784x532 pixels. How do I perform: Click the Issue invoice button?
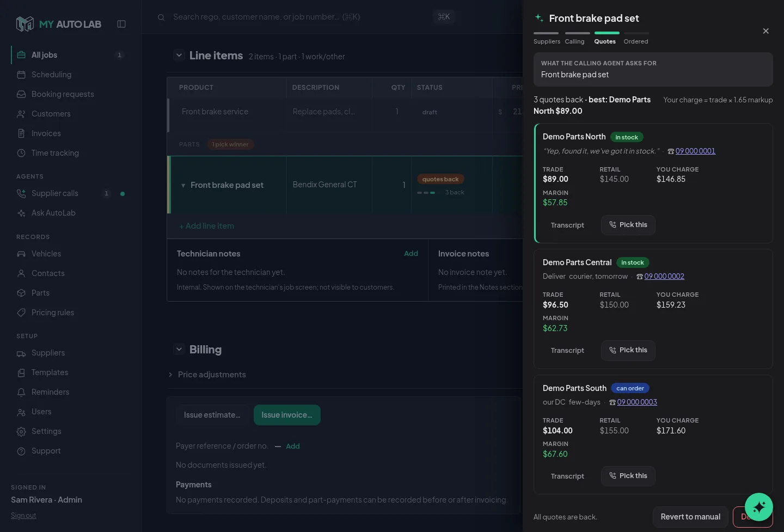coord(287,415)
